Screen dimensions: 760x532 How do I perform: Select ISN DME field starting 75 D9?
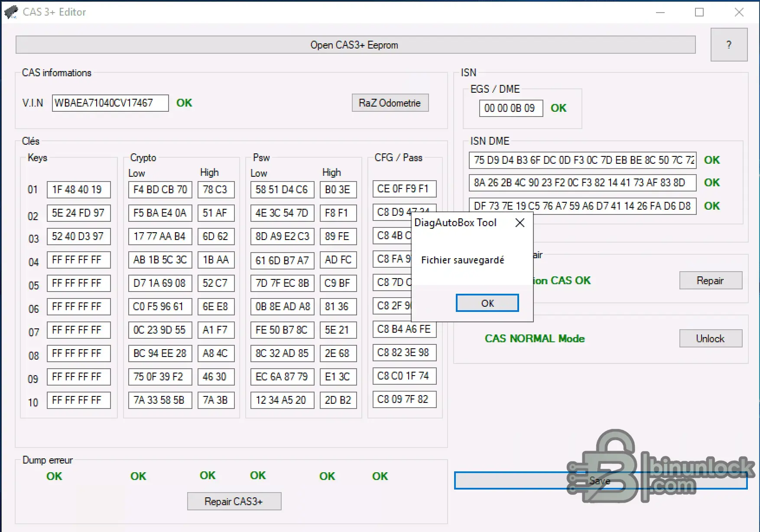click(583, 160)
